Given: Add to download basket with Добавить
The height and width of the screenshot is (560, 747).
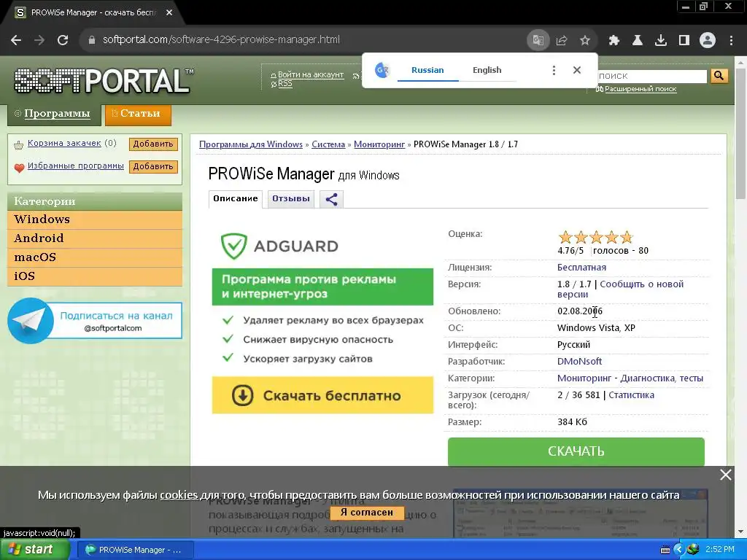Looking at the screenshot, I should pos(153,144).
